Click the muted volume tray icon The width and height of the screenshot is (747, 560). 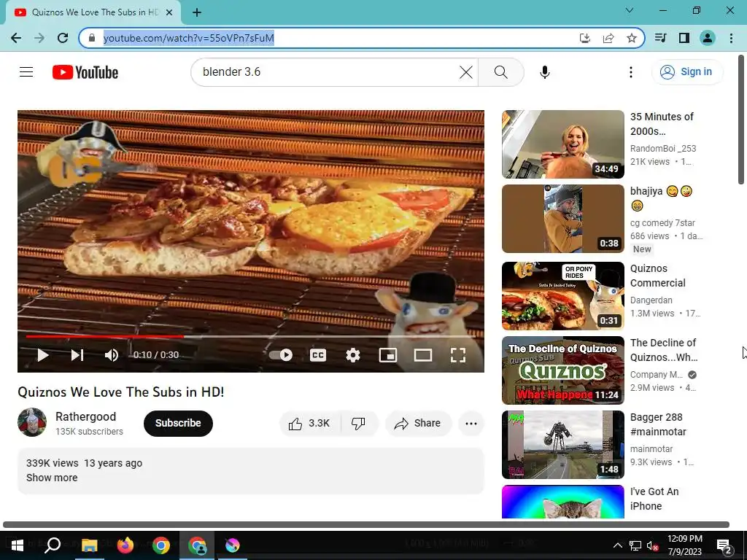pyautogui.click(x=653, y=545)
